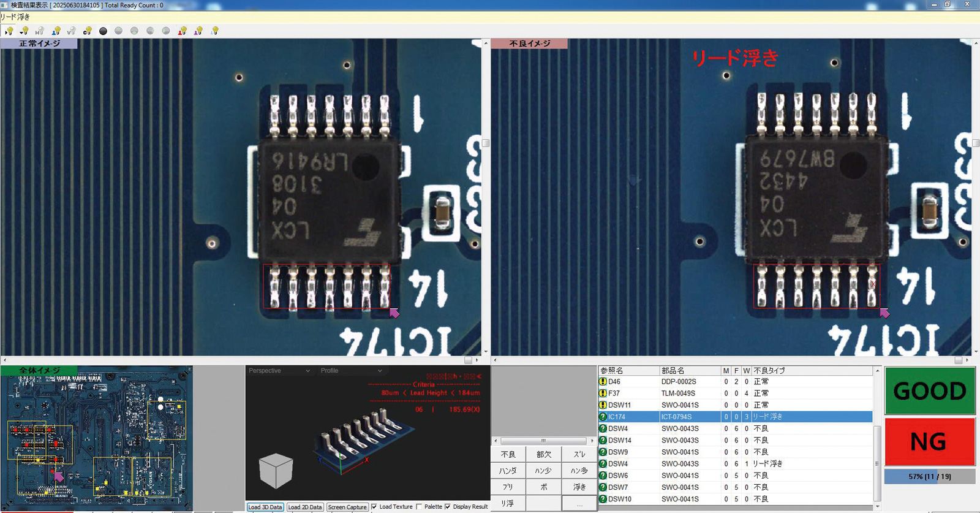Screen dimensions: 980x513
Task: Click the black circle toolbar icon
Action: coord(103,31)
